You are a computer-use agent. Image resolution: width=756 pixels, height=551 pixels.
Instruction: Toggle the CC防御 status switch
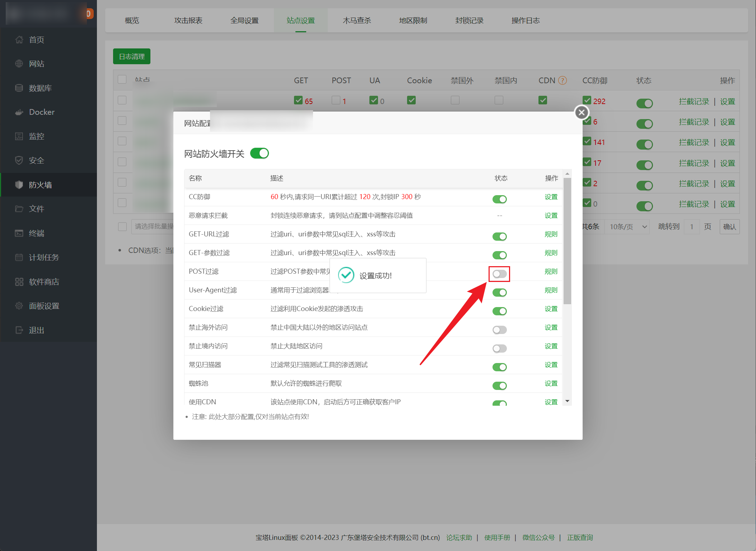[x=499, y=199]
